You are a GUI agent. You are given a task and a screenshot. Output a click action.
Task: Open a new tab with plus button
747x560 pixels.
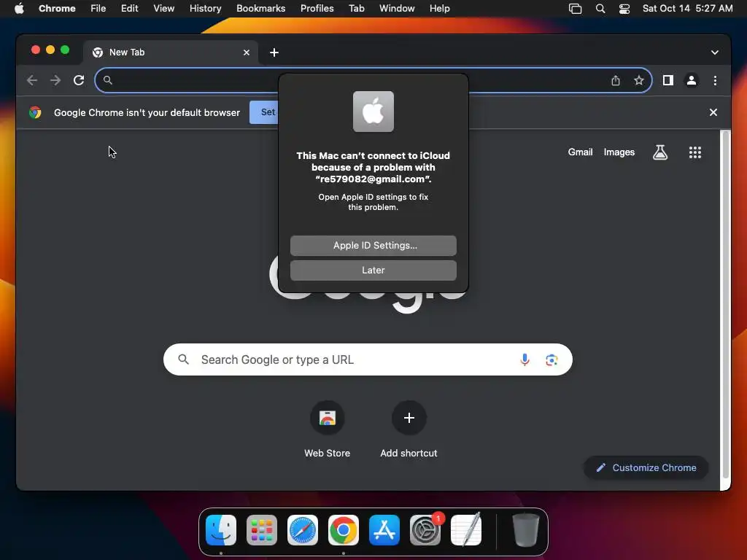pos(274,52)
